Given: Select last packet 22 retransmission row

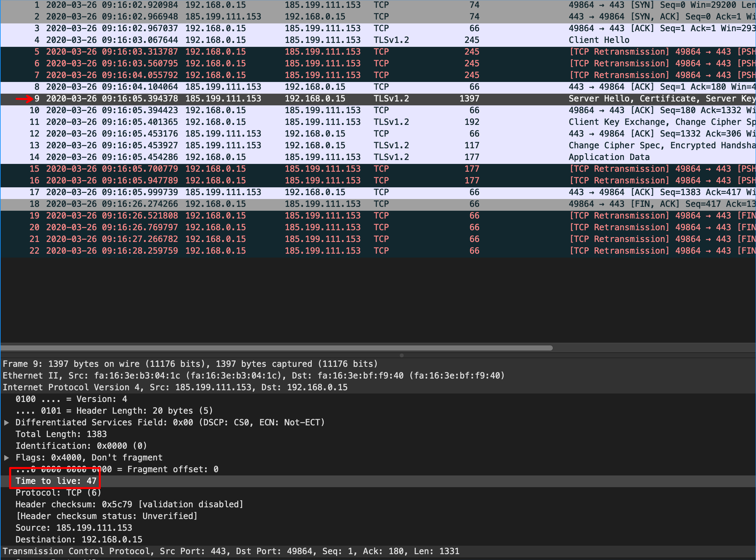Looking at the screenshot, I should tap(339, 251).
